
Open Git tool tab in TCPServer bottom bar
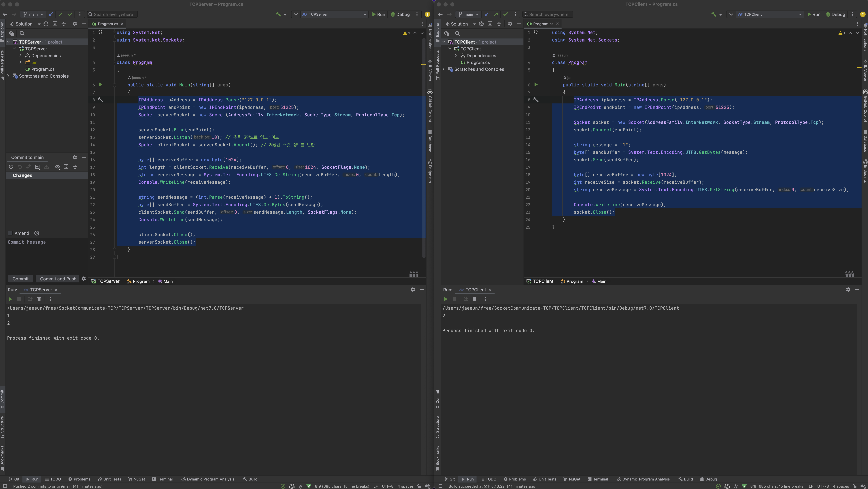[x=14, y=479]
